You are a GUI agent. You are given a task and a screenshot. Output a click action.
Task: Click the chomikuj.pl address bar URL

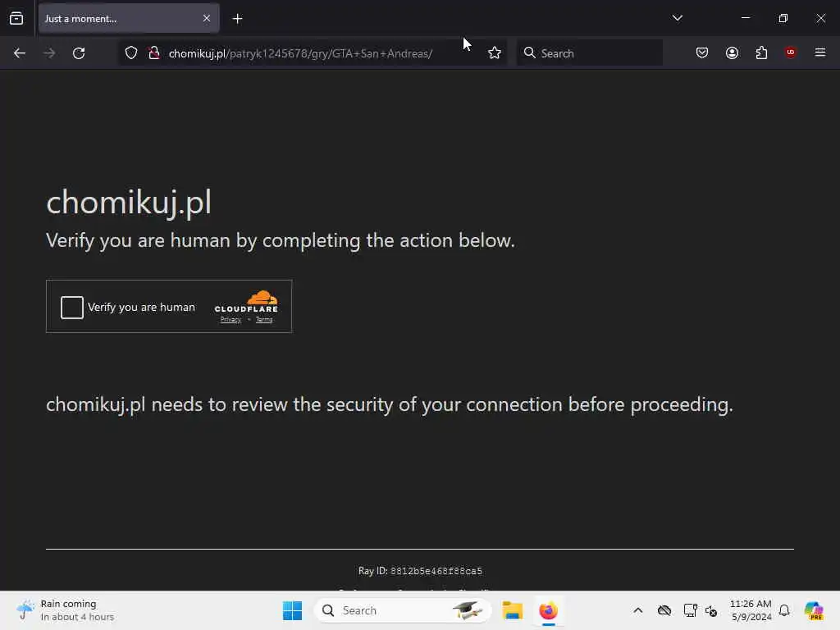[300, 53]
